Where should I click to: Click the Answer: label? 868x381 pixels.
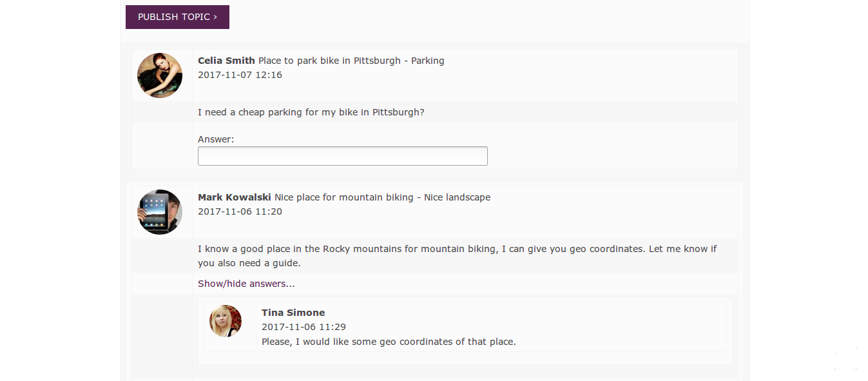(x=216, y=139)
